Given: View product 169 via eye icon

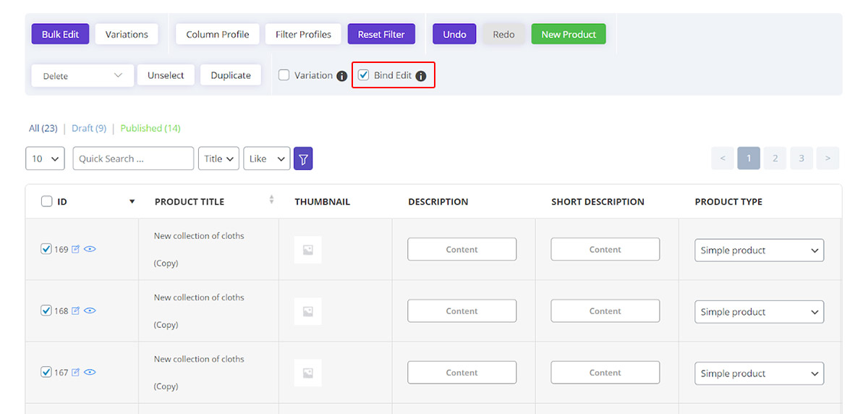Looking at the screenshot, I should [x=90, y=249].
